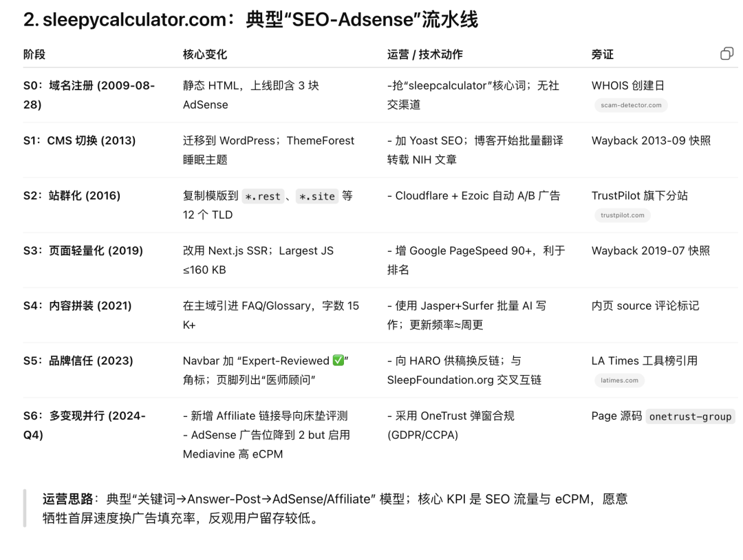The height and width of the screenshot is (560, 743).
Task: Click the "Cloudflare + Ezoic 自动 A/B 广告" cell
Action: pyautogui.click(x=474, y=195)
